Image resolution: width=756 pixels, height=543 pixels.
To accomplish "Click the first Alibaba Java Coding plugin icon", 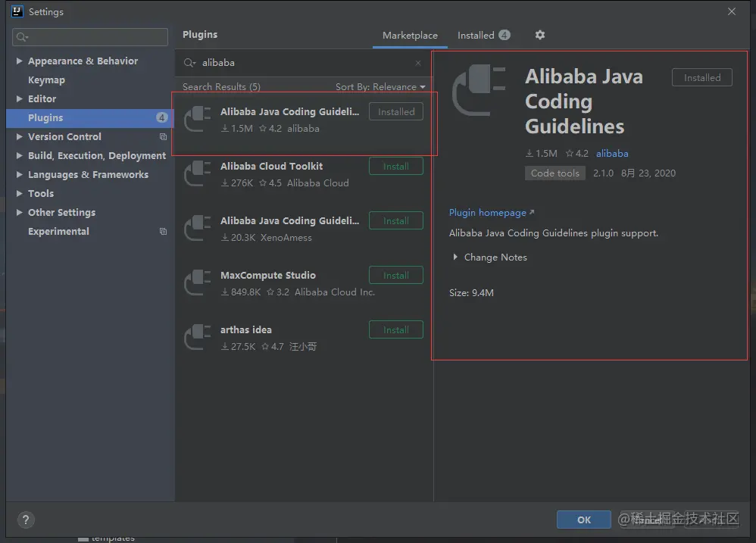I will (x=198, y=119).
